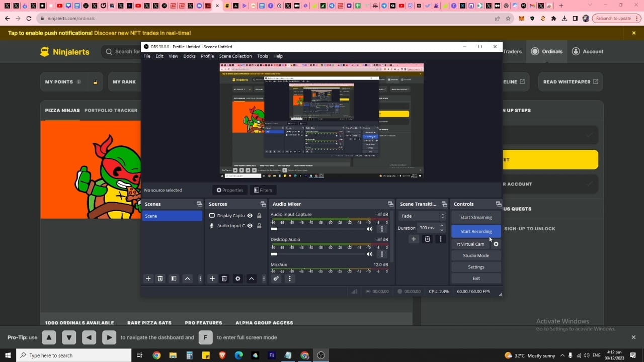Open the Help menu in OBS
Viewport: 644px width, 362px height.
(278, 56)
